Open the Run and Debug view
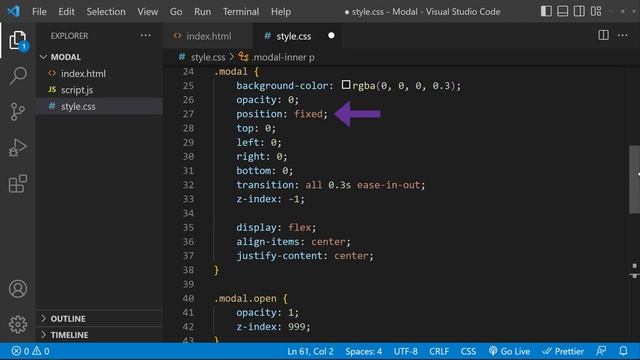 (x=18, y=147)
